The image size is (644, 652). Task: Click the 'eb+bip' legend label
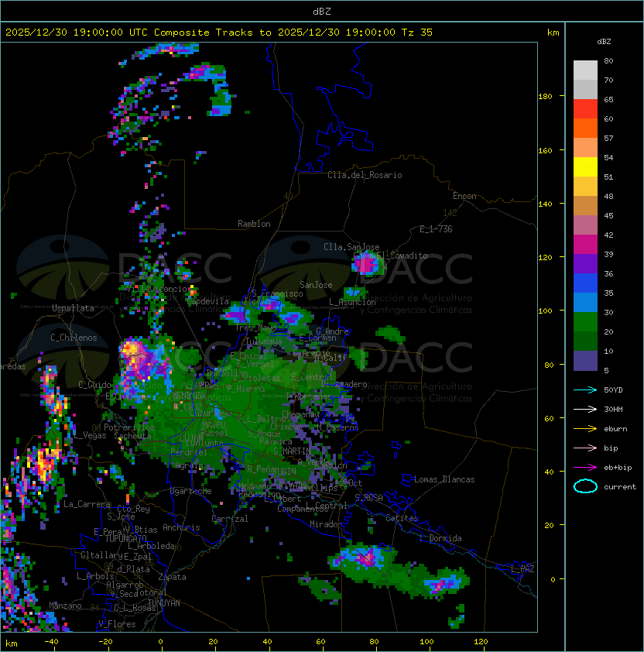(618, 468)
